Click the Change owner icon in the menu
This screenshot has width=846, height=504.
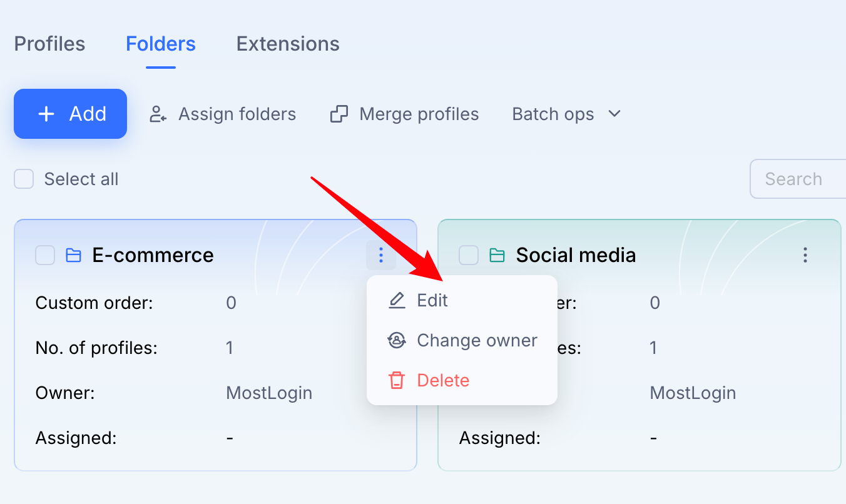click(397, 341)
